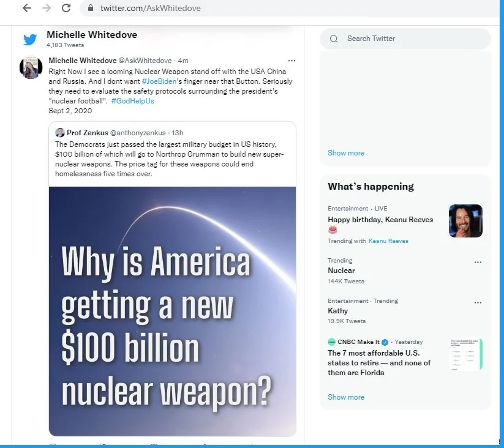The image size is (504, 448).
Task: Open more options for Kathy trend
Action: [x=478, y=302]
